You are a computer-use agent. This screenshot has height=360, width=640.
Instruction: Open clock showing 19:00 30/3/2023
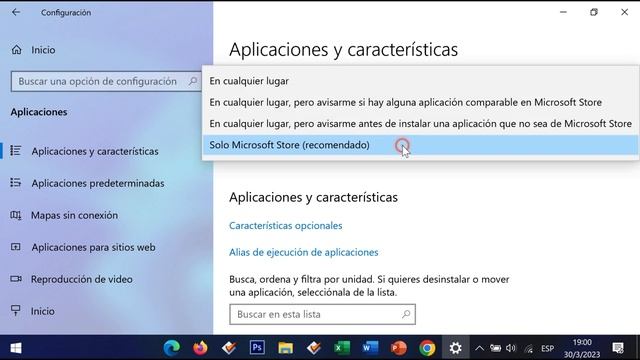[582, 348]
